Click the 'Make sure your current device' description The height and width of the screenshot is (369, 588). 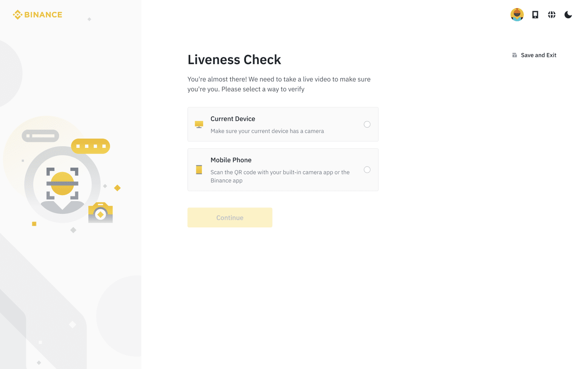[267, 131]
